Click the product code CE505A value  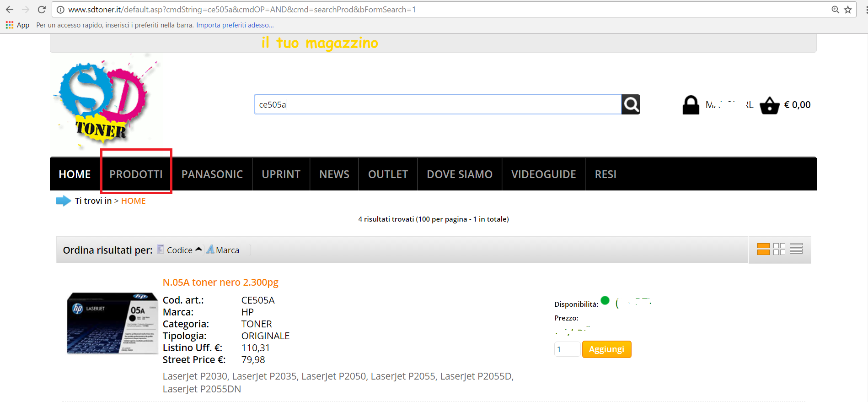pyautogui.click(x=258, y=300)
